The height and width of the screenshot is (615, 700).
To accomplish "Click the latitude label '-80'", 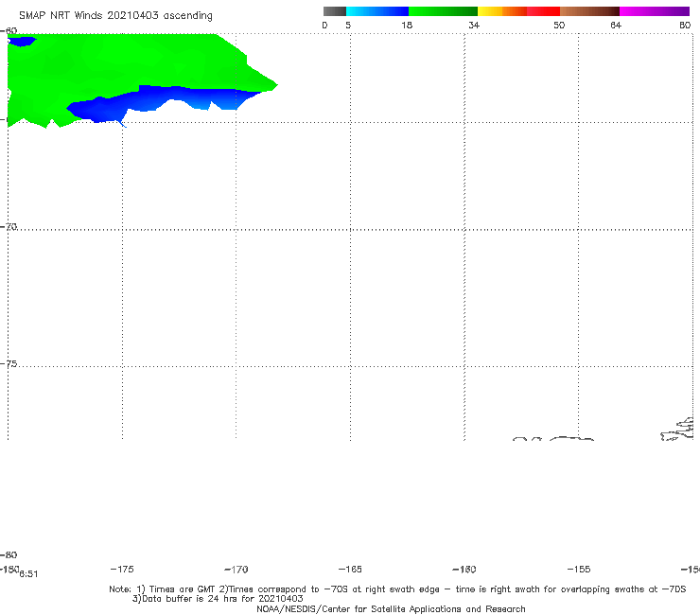I will tap(9, 554).
